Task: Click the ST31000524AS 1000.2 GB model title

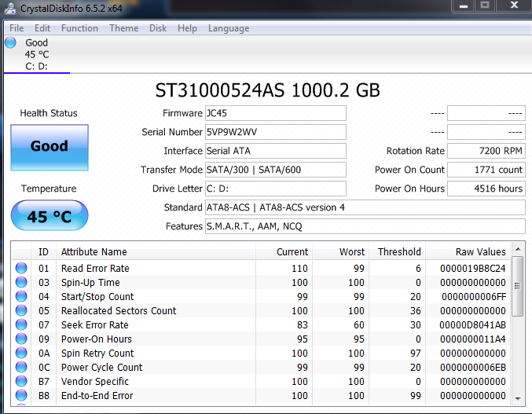Action: (x=267, y=90)
